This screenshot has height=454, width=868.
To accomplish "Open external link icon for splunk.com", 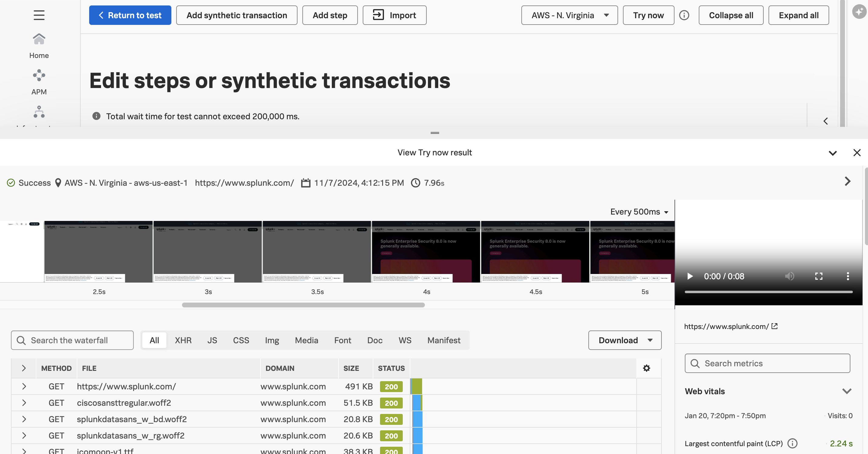I will click(x=774, y=326).
